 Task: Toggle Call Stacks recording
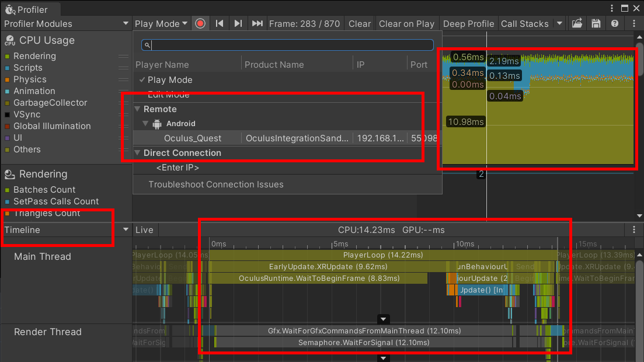pos(524,24)
